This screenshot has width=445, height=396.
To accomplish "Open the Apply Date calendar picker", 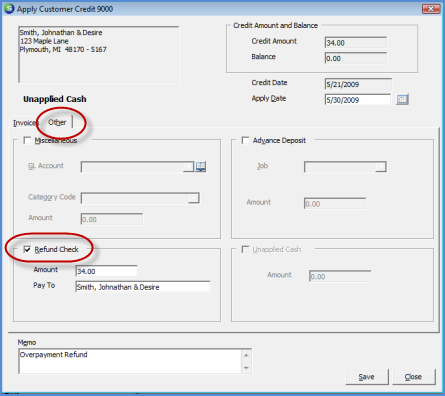I will click(x=402, y=99).
